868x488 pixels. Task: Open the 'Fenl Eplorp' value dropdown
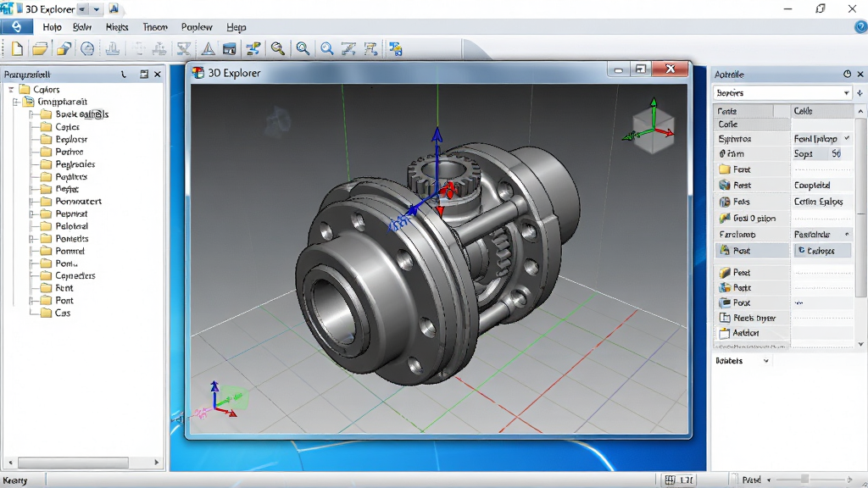click(847, 138)
